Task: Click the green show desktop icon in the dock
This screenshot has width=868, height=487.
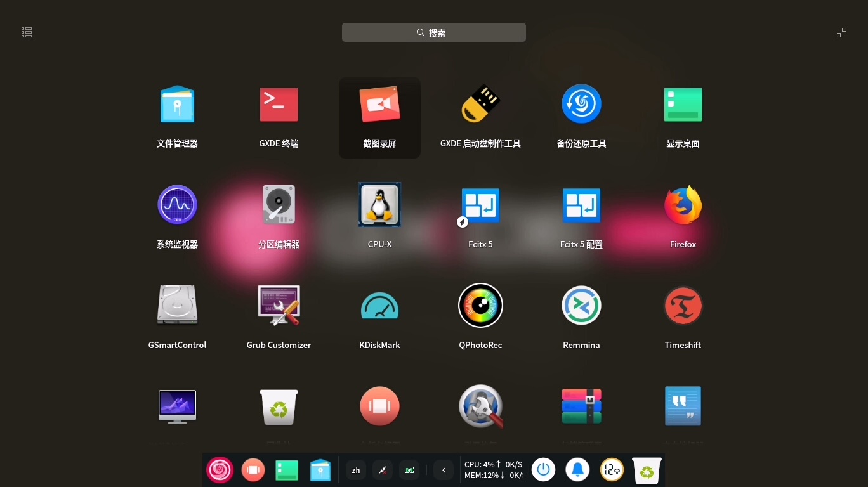Action: (x=287, y=470)
